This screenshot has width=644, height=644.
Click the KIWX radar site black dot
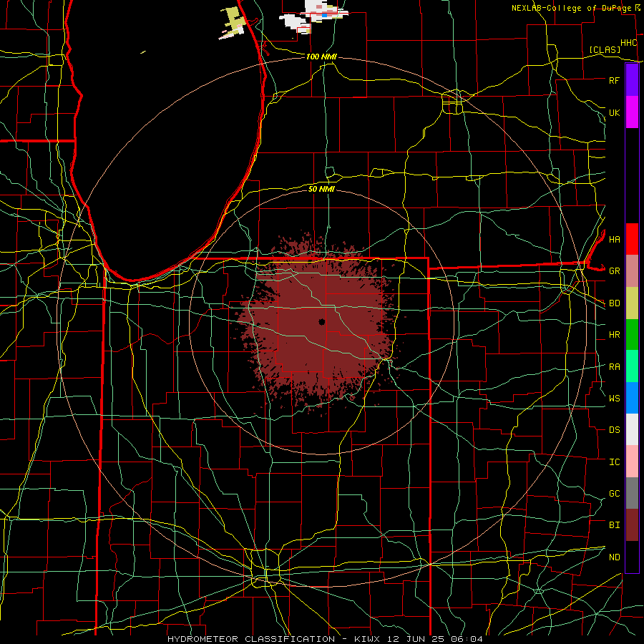coord(321,321)
